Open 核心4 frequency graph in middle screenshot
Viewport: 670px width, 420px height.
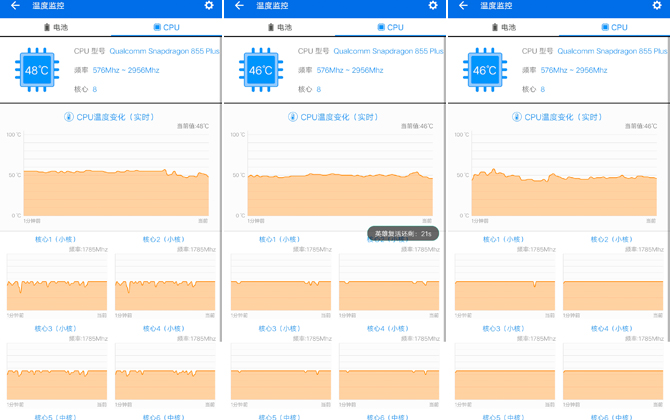tap(389, 371)
